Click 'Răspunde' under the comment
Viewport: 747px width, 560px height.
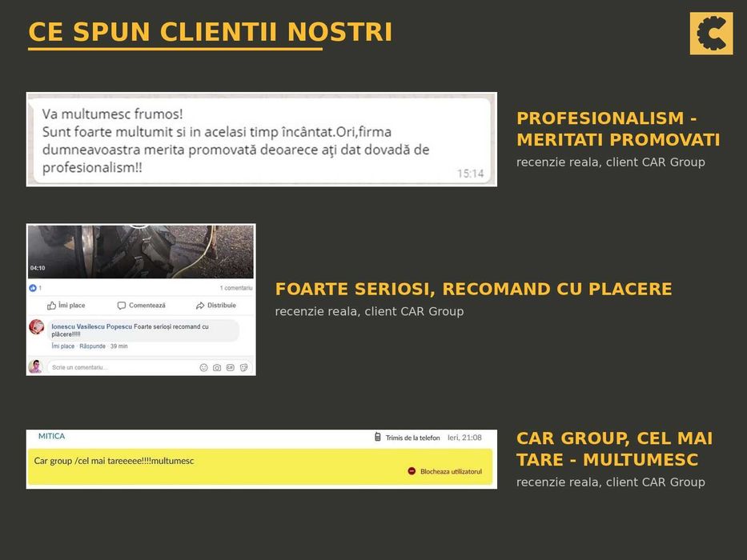[92, 346]
